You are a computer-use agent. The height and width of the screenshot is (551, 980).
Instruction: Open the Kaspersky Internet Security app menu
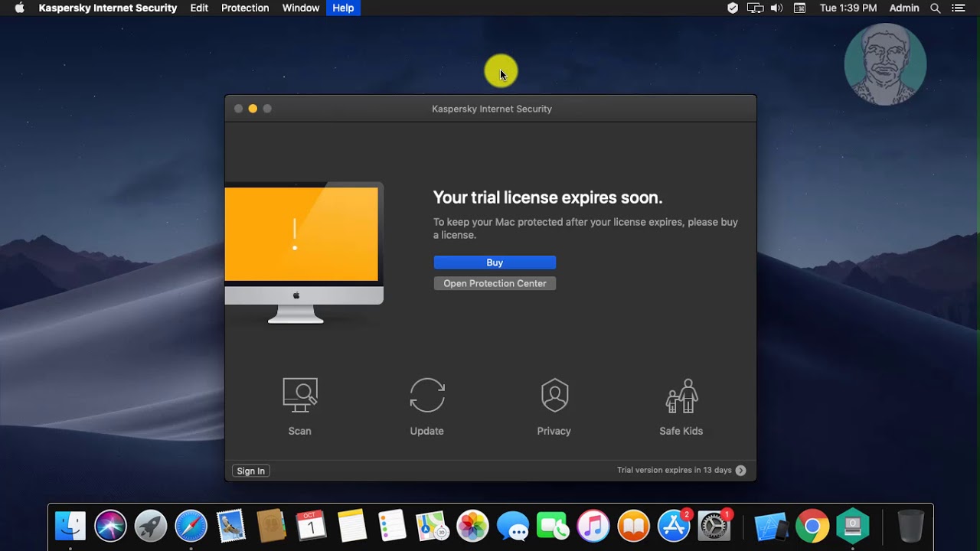108,8
